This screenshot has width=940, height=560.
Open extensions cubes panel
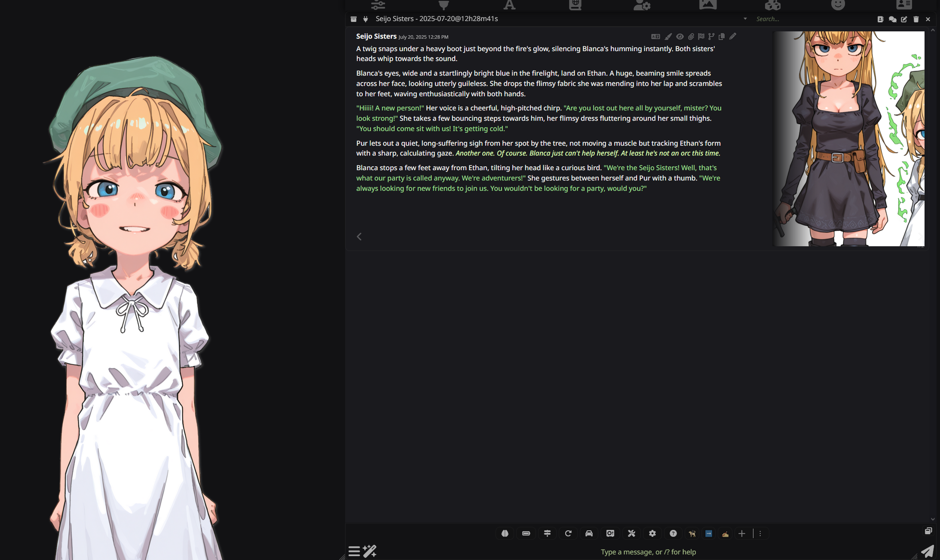[x=773, y=5]
